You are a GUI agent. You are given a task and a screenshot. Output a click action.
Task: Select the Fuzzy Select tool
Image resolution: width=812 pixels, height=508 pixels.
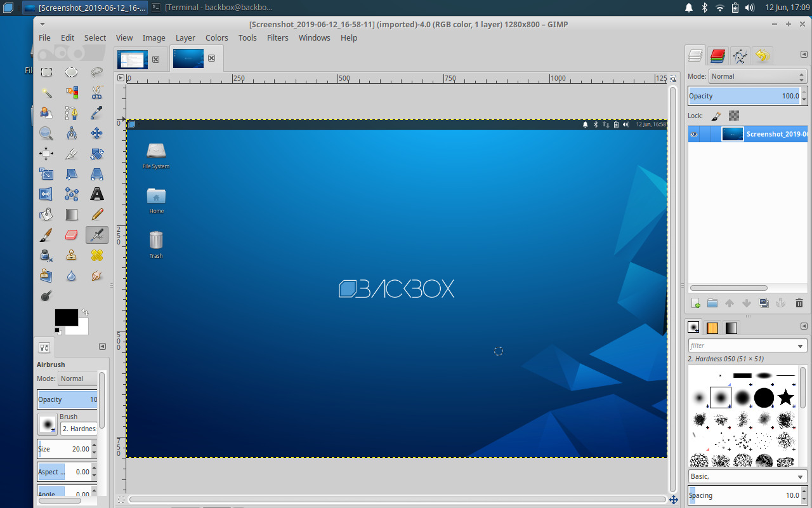(x=46, y=93)
